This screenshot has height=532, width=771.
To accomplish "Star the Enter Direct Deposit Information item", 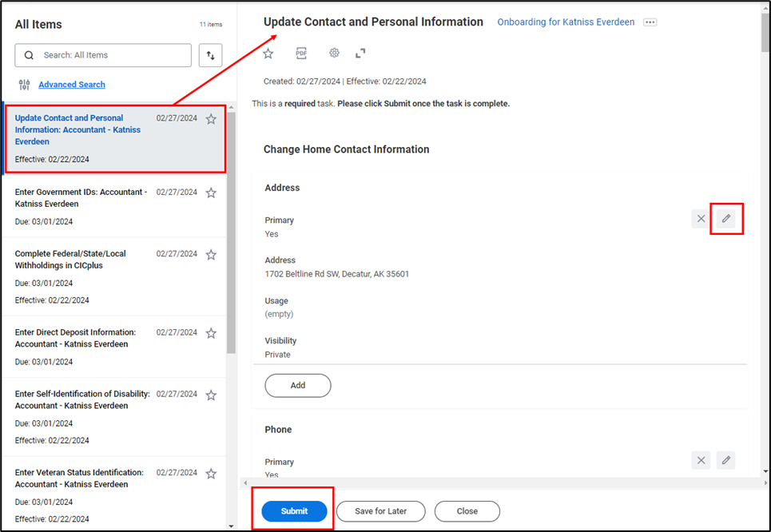I will 211,333.
